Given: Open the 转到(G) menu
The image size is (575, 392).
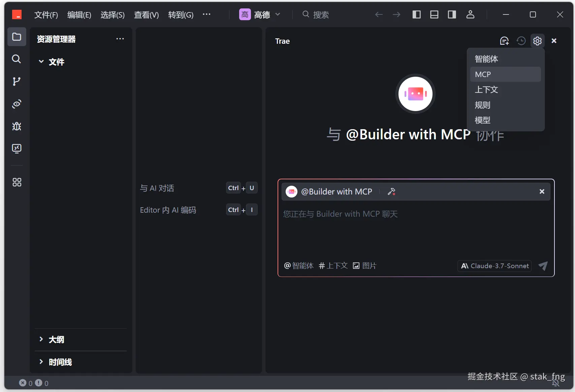Looking at the screenshot, I should (181, 15).
